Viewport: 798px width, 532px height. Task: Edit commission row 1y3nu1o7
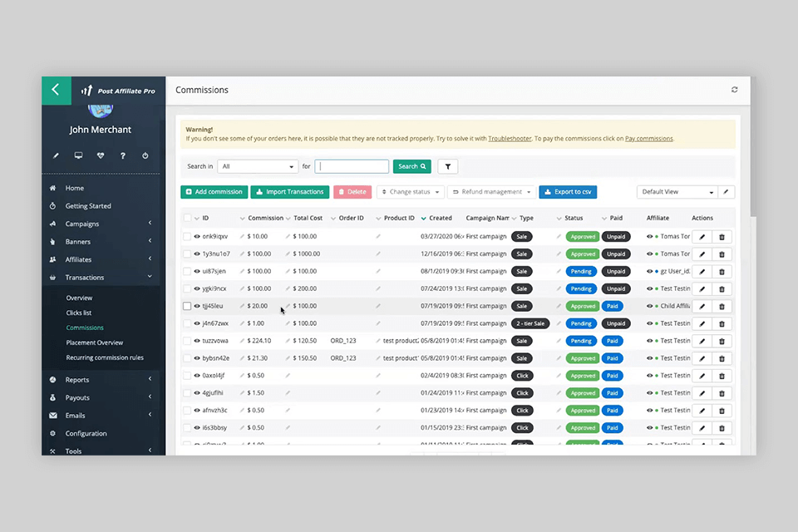pos(702,254)
